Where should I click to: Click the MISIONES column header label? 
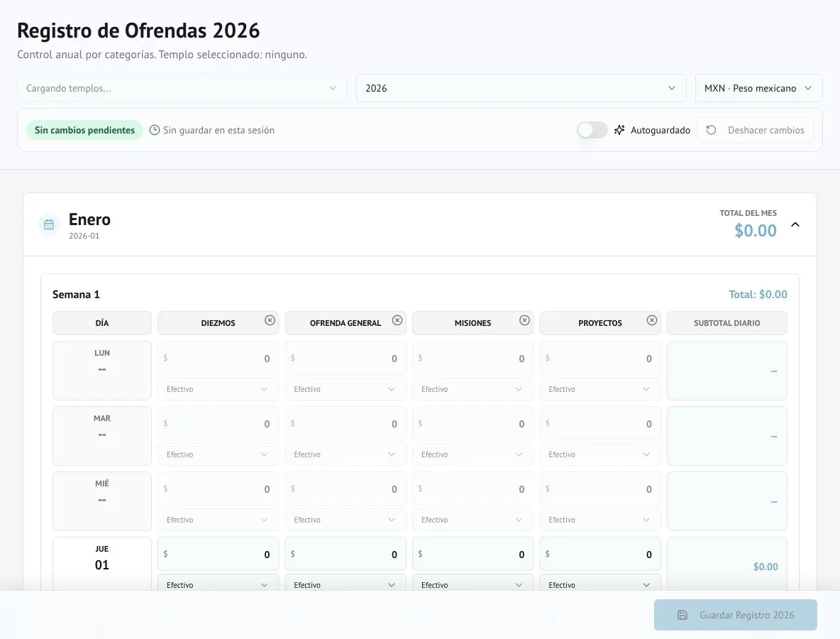coord(472,323)
